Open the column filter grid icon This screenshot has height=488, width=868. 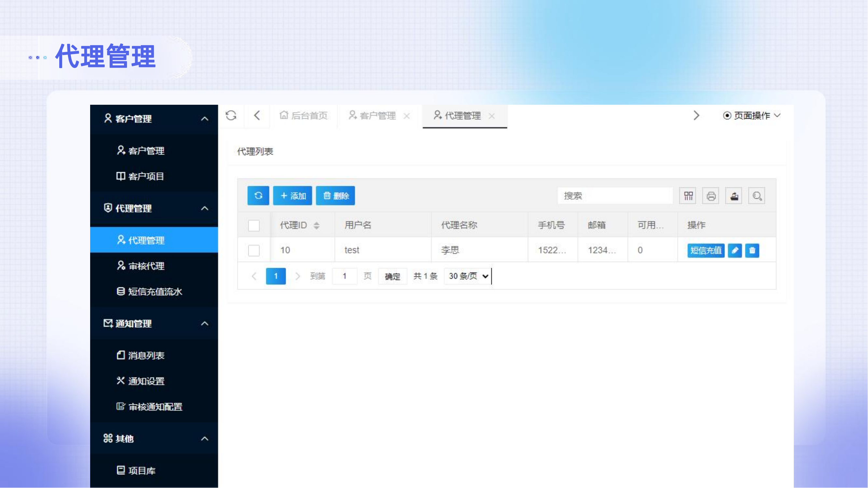coord(688,196)
